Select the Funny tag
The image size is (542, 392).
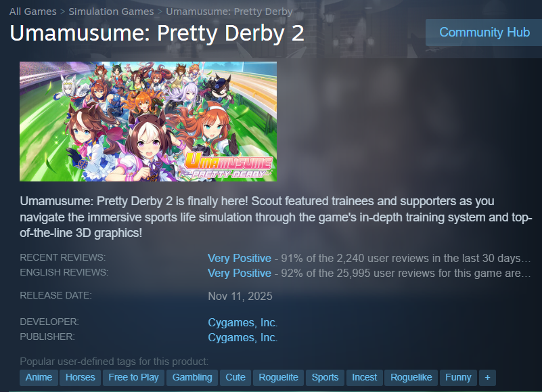458,378
